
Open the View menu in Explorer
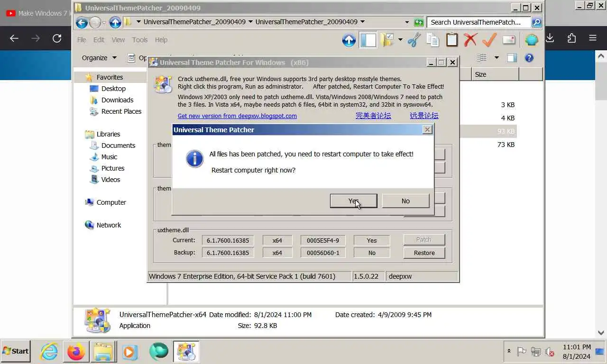tap(118, 40)
